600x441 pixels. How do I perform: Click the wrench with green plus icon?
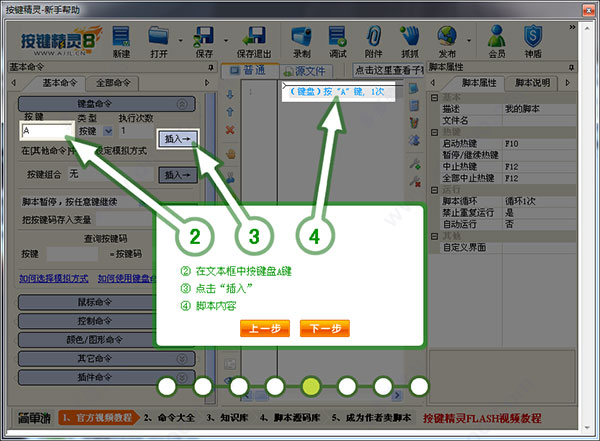click(415, 164)
